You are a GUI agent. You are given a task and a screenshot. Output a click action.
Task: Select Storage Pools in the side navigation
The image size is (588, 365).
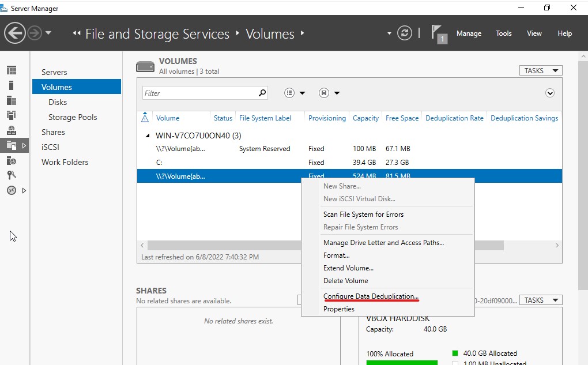tap(73, 117)
